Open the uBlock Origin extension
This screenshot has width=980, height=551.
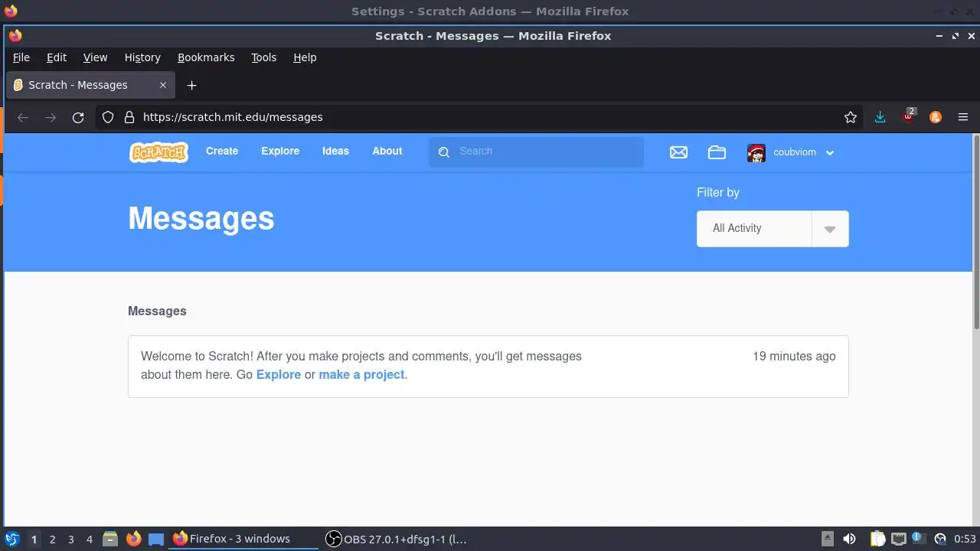(x=908, y=116)
